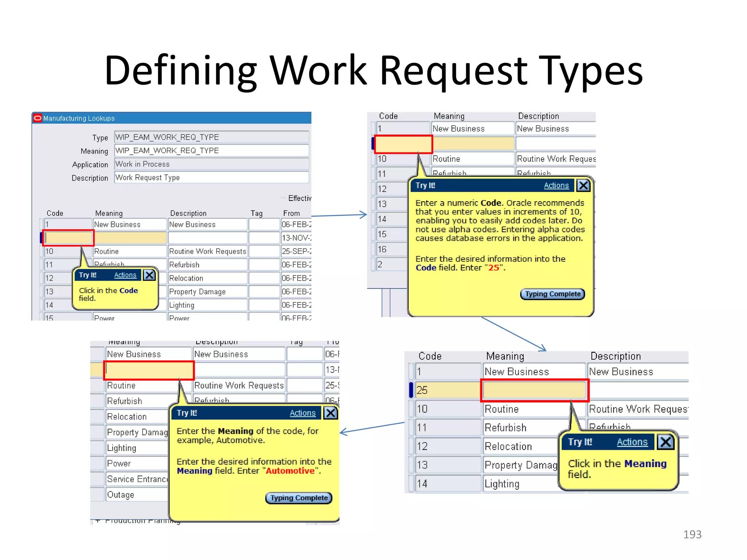The image size is (747, 560).
Task: Close the 'Click in the Code field' tooltip
Action: (x=149, y=275)
